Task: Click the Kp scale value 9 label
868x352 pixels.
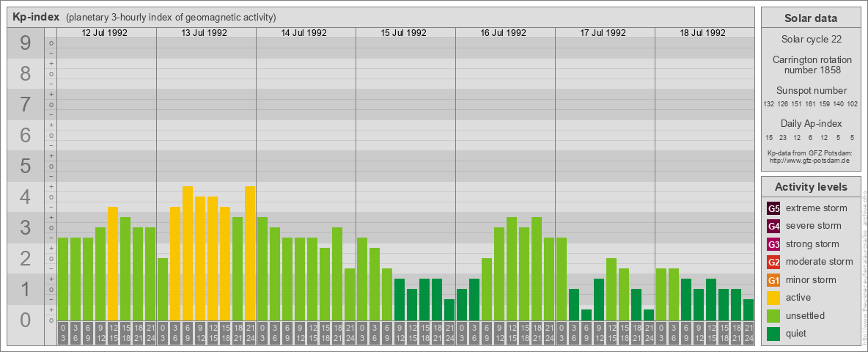Action: tap(25, 43)
